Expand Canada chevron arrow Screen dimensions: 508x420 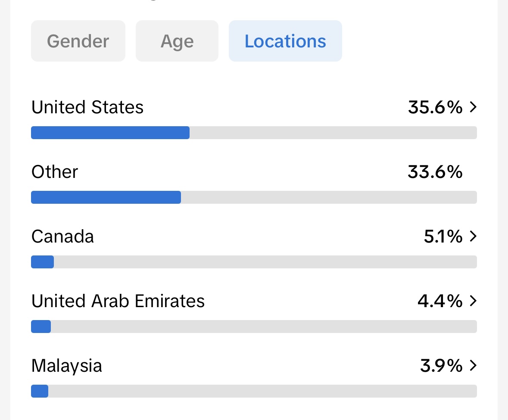(x=474, y=236)
